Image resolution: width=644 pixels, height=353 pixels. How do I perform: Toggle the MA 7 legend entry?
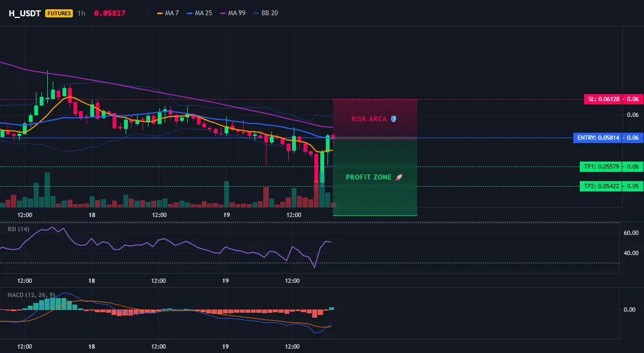[x=168, y=13]
